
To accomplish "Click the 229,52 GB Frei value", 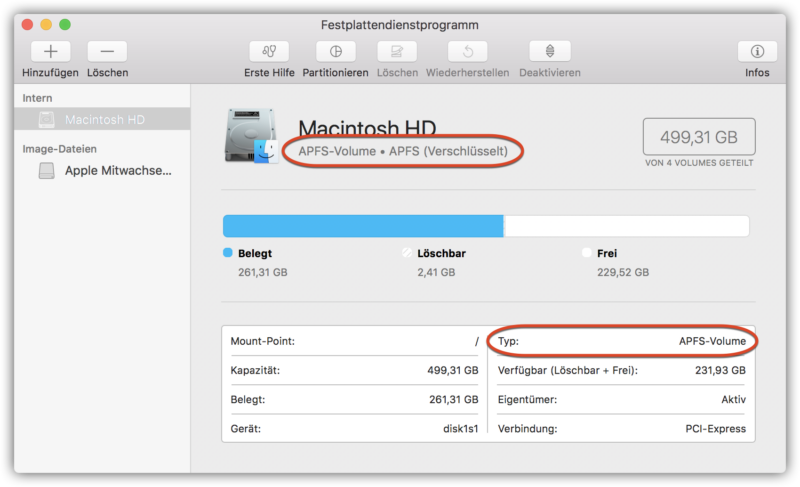I will (623, 272).
